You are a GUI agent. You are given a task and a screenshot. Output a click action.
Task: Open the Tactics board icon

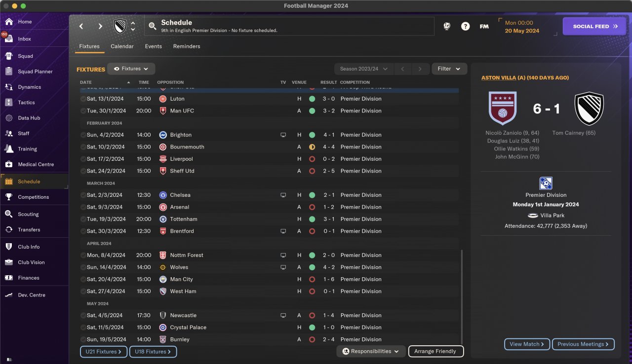click(9, 103)
